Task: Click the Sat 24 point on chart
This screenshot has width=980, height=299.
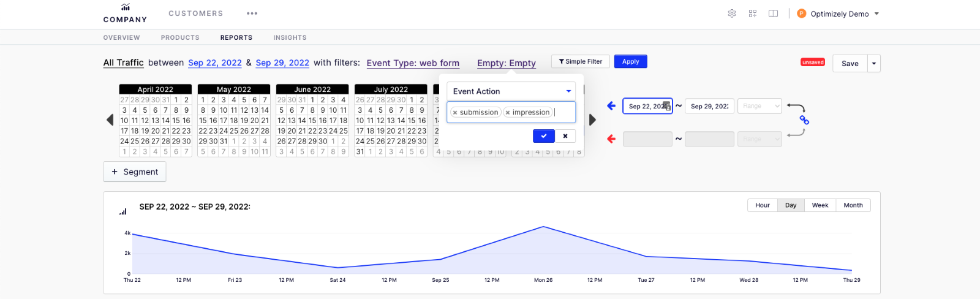Action: coord(337,268)
